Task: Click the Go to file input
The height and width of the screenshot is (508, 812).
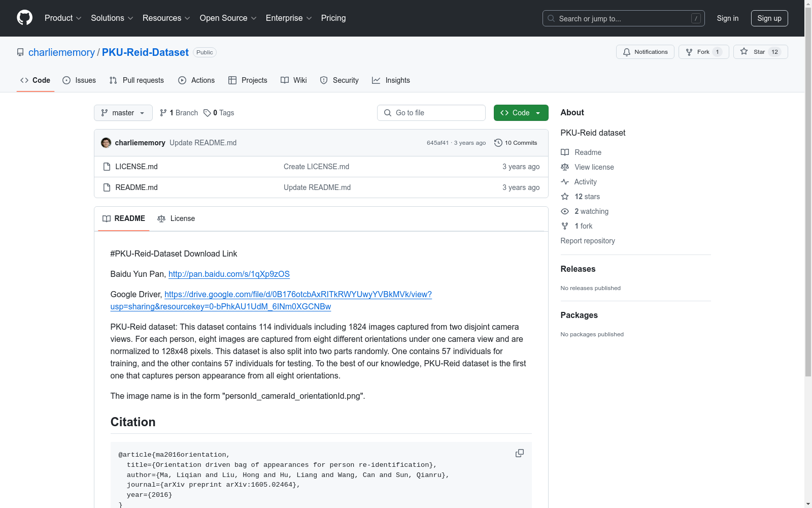Action: (x=431, y=113)
